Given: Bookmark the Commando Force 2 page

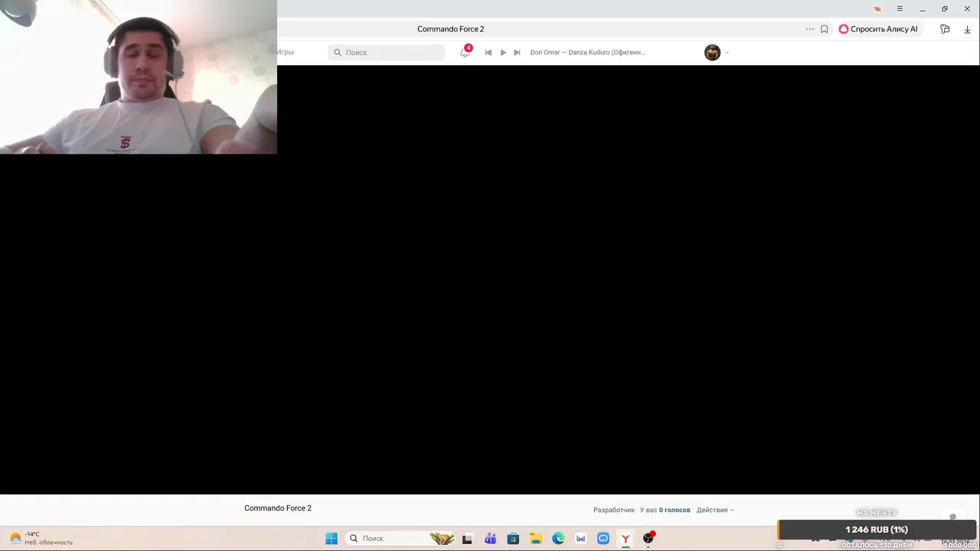Looking at the screenshot, I should tap(824, 29).
